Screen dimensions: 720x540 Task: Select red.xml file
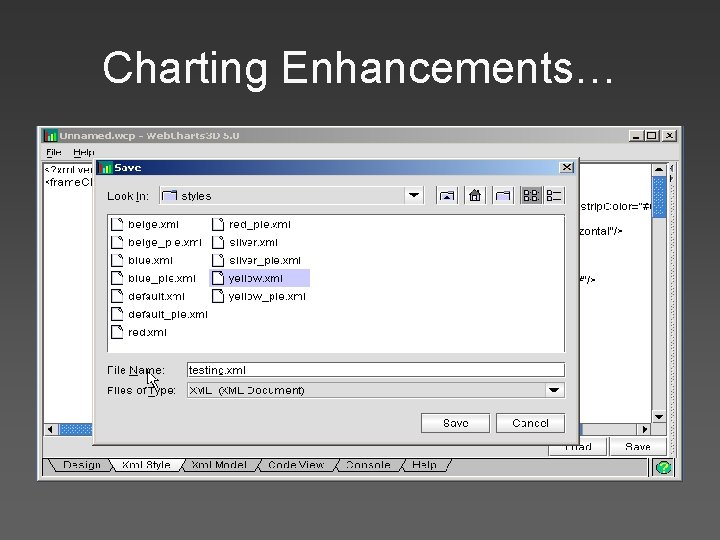click(x=139, y=332)
